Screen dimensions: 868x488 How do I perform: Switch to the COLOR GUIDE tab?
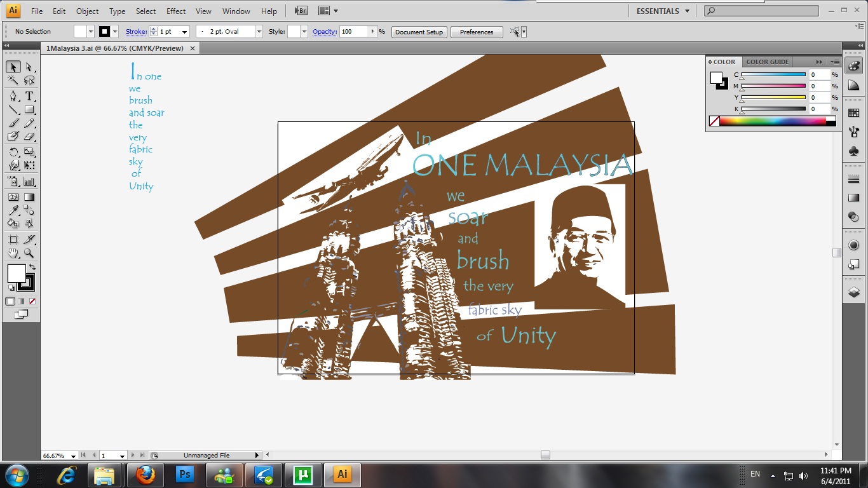768,62
